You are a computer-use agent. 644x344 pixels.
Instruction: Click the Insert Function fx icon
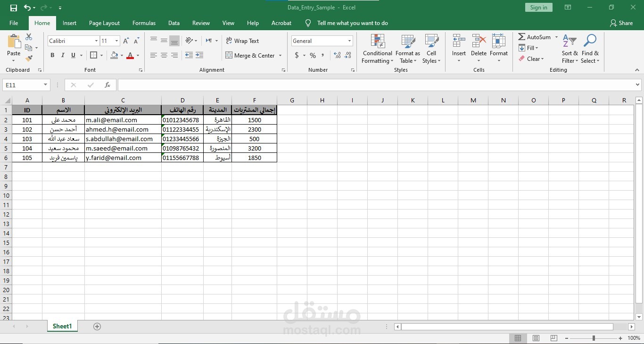[x=107, y=85]
